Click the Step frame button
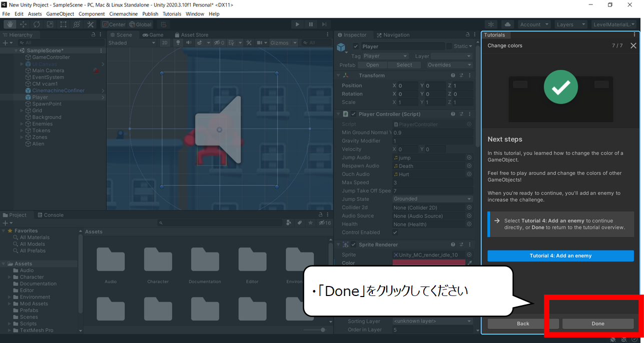 324,24
